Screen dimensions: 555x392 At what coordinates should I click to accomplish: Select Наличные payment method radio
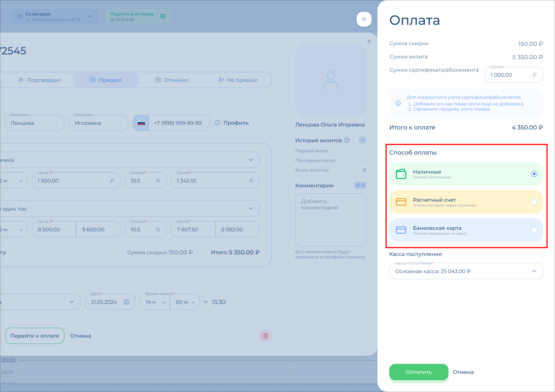pyautogui.click(x=534, y=174)
